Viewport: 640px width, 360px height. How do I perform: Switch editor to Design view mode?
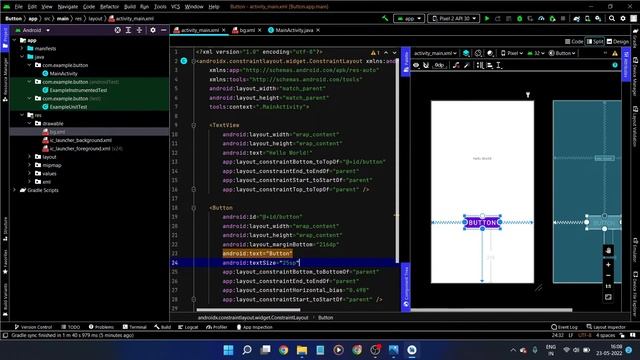618,42
